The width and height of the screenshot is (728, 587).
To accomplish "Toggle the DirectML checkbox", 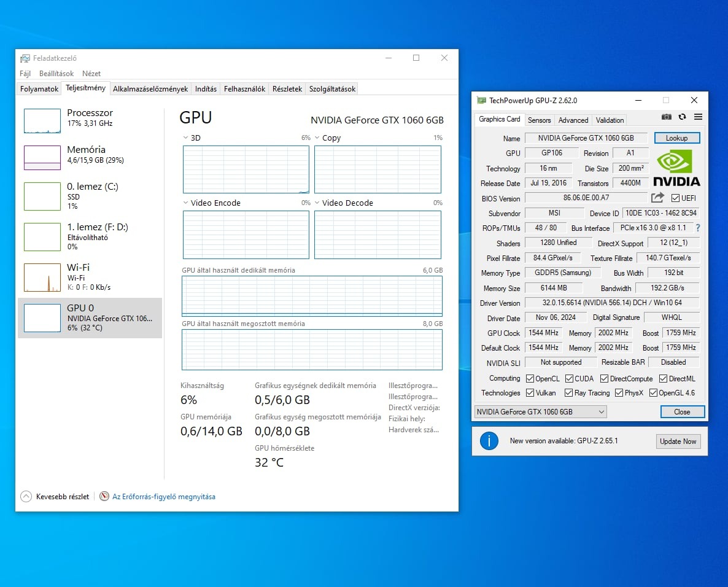I will (663, 378).
